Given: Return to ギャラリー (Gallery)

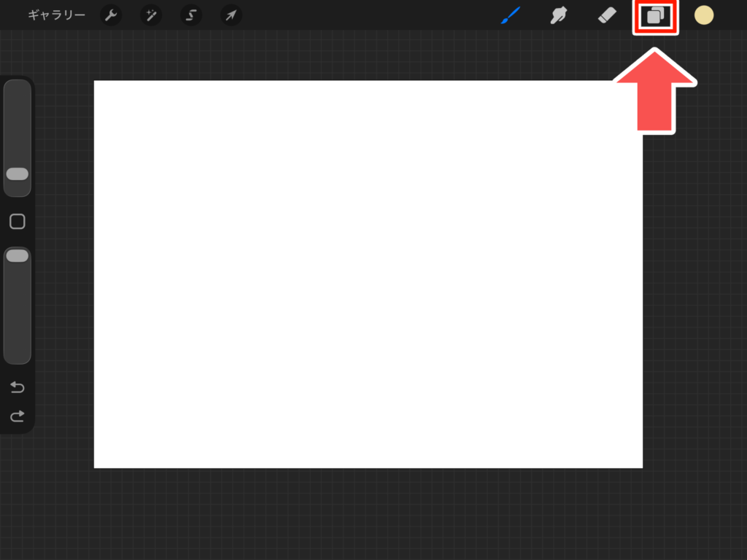Looking at the screenshot, I should point(56,15).
